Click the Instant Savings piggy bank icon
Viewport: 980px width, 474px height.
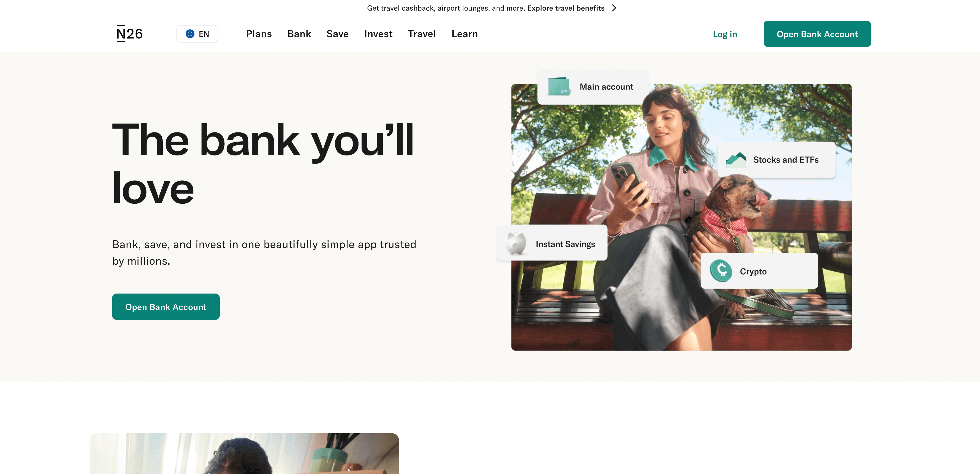pyautogui.click(x=516, y=244)
